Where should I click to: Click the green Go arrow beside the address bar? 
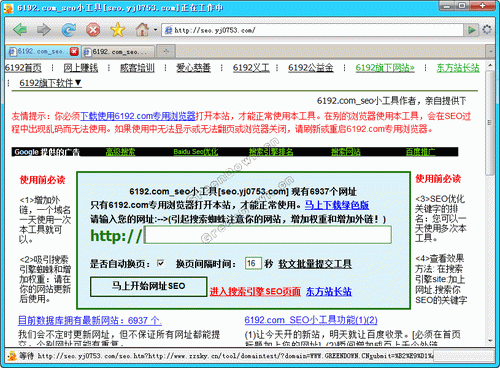472,30
